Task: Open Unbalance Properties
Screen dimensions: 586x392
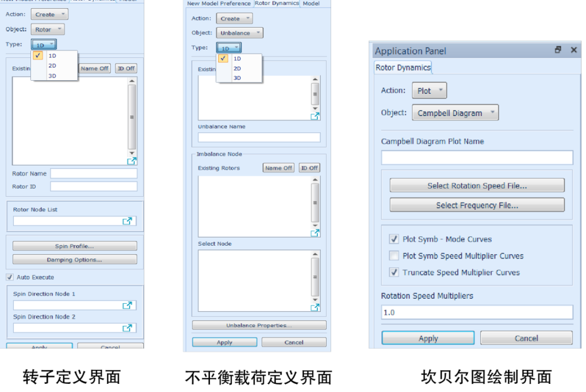Action: 259,325
